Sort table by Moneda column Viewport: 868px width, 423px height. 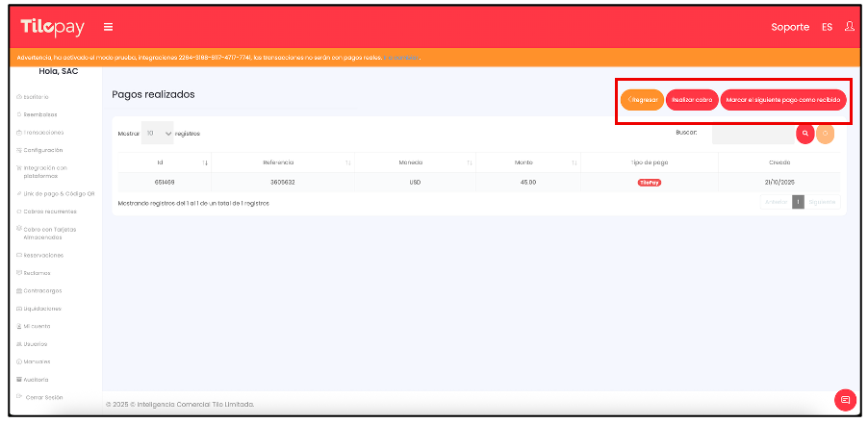point(469,162)
